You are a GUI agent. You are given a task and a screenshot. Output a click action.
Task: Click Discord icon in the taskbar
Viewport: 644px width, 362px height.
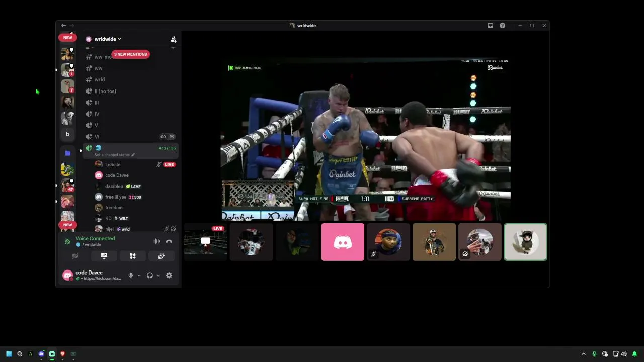(41, 354)
